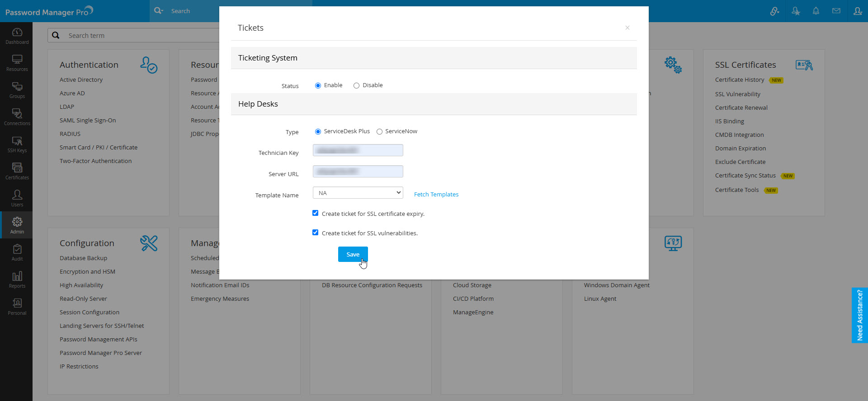Open the user account menu icon

(857, 11)
